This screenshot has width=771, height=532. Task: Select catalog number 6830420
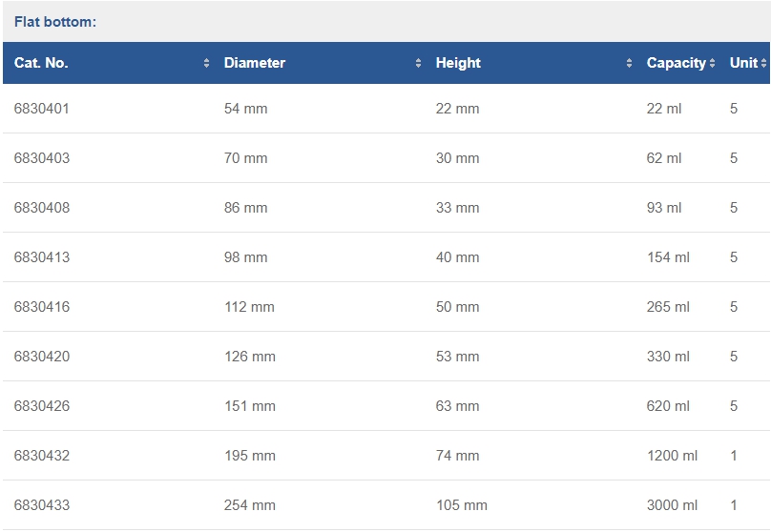[42, 357]
